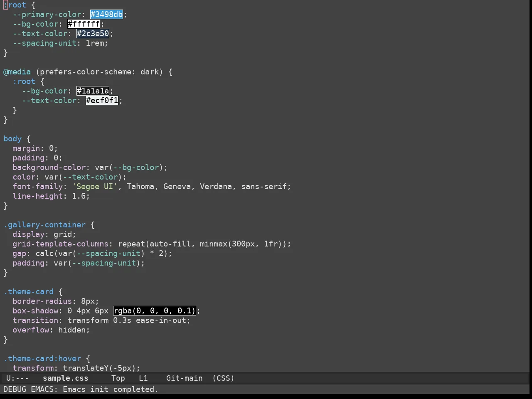The height and width of the screenshot is (399, 532).
Task: Click the (CSS) major mode indicator
Action: pyautogui.click(x=224, y=378)
